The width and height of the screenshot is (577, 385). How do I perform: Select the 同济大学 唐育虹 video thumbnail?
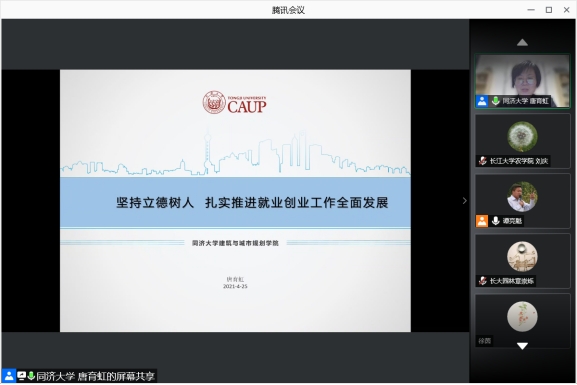pos(522,81)
